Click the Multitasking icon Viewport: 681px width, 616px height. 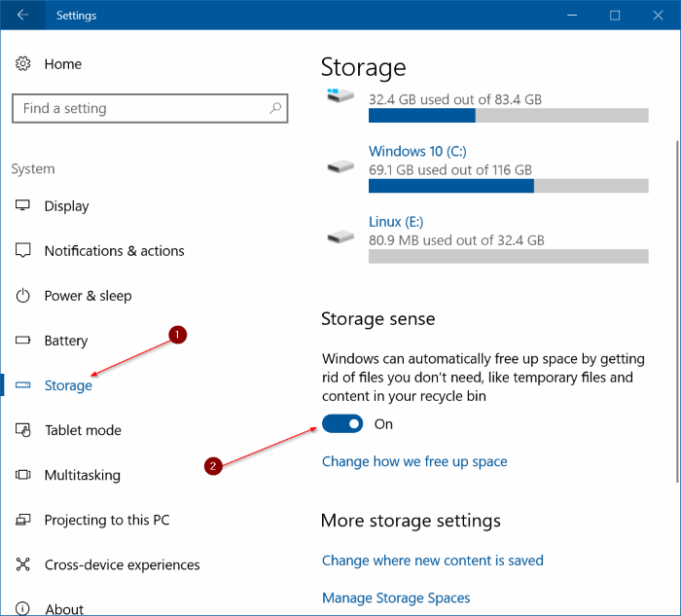pos(23,475)
